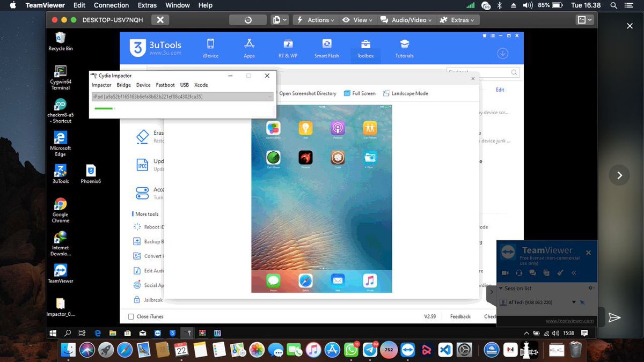644x362 pixels.
Task: Open the window mode dropdown at toolbar right
Action: click(x=584, y=20)
